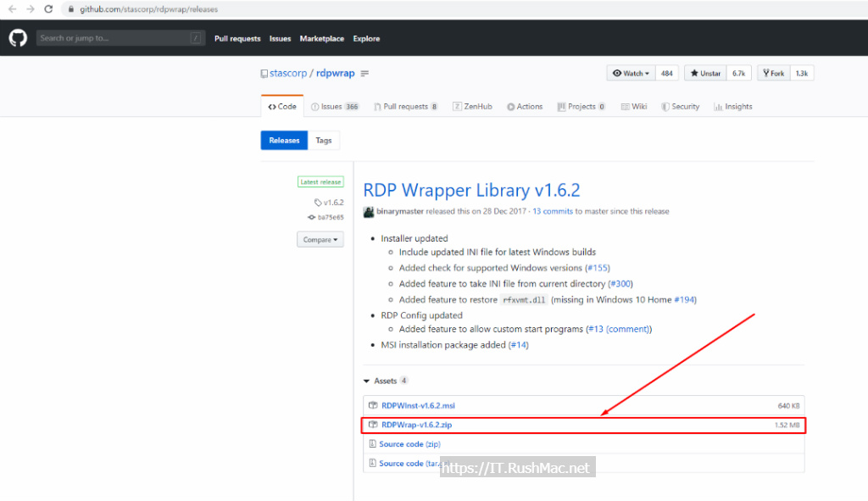Image resolution: width=868 pixels, height=501 pixels.
Task: Open Marketplace in top navigation
Action: click(321, 39)
